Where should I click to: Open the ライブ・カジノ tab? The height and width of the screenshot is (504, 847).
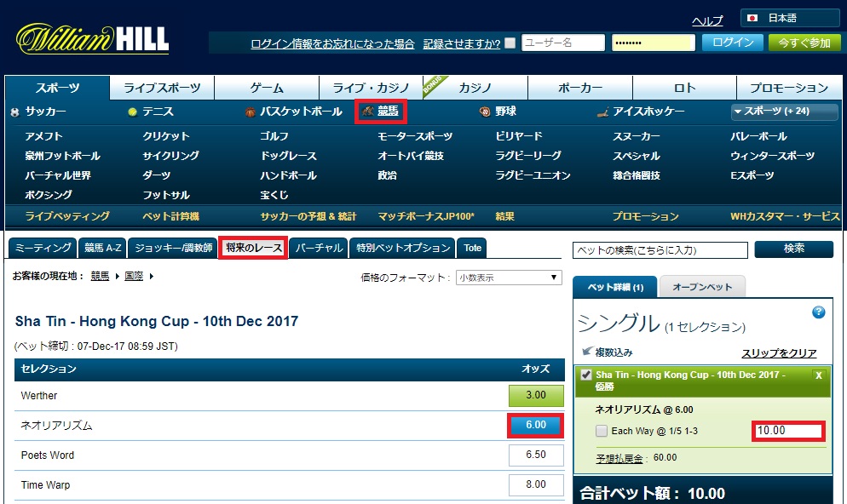click(372, 88)
